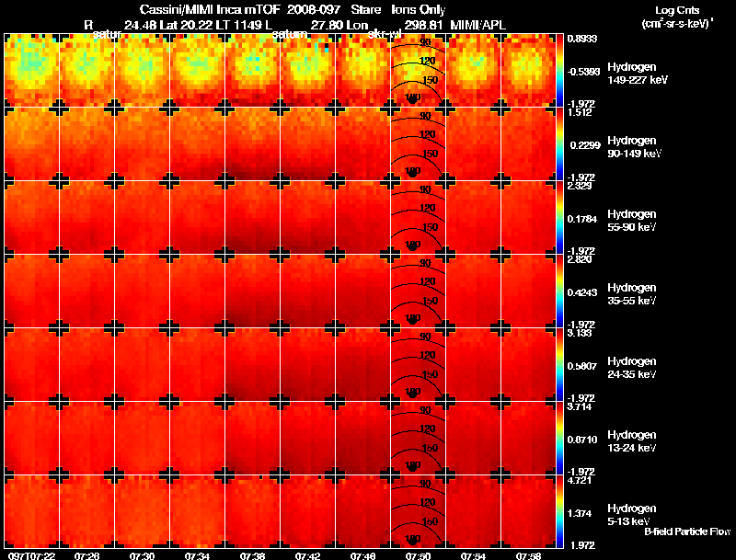Click the 'Hydrogen 5-13 keV' label
Viewport: 736px width, 560px height.
(632, 515)
